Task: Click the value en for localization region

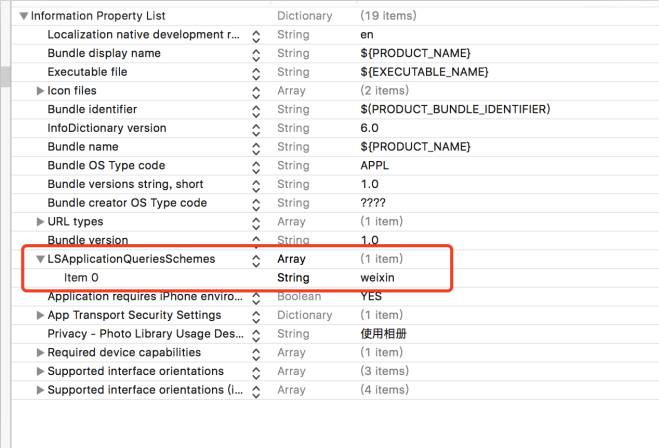Action: tap(366, 35)
